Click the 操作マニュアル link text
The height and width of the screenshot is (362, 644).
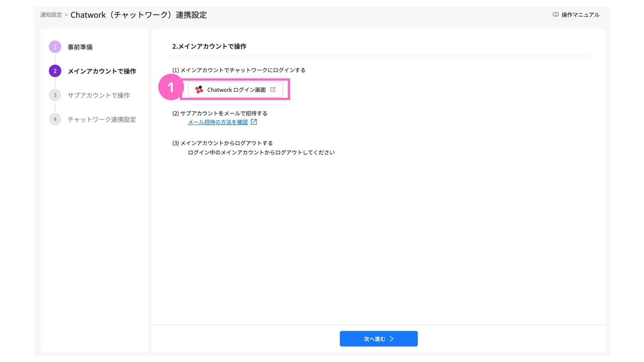click(x=580, y=15)
